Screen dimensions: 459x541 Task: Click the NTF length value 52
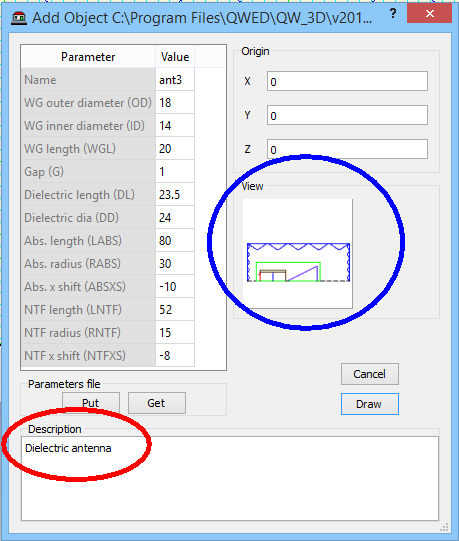(175, 309)
